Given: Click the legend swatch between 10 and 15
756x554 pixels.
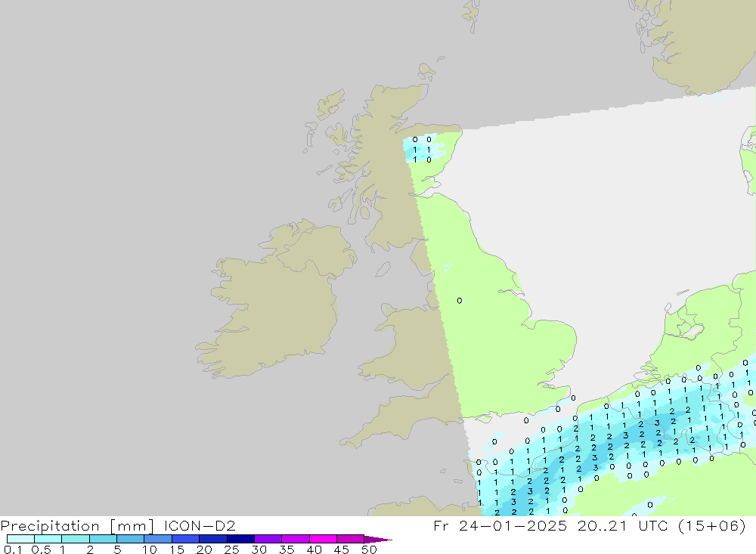Looking at the screenshot, I should pyautogui.click(x=158, y=539).
